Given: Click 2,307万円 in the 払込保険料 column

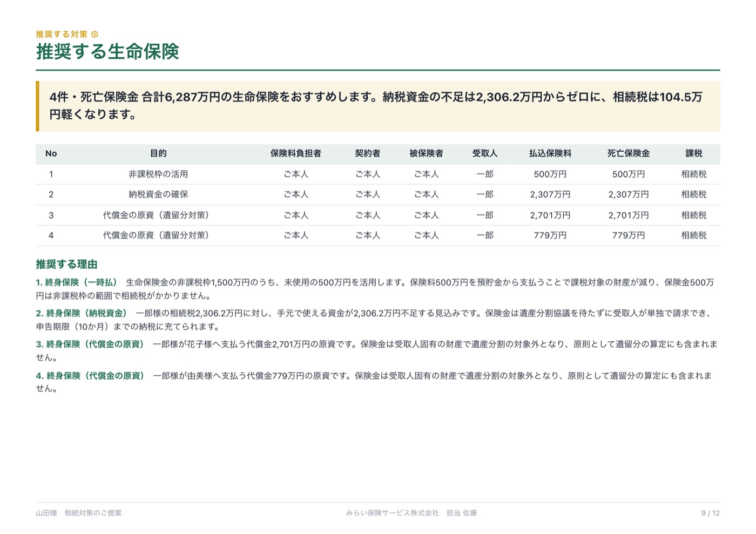Looking at the screenshot, I should [x=550, y=194].
